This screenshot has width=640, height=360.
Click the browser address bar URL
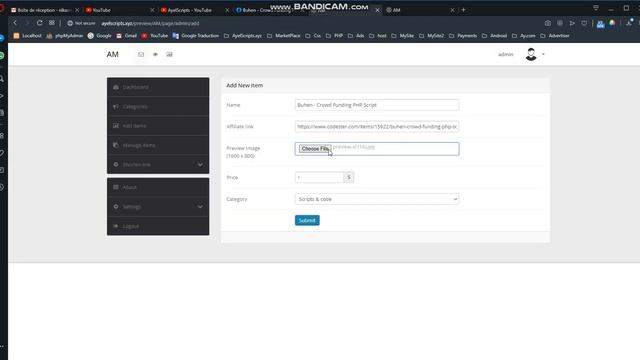click(150, 23)
